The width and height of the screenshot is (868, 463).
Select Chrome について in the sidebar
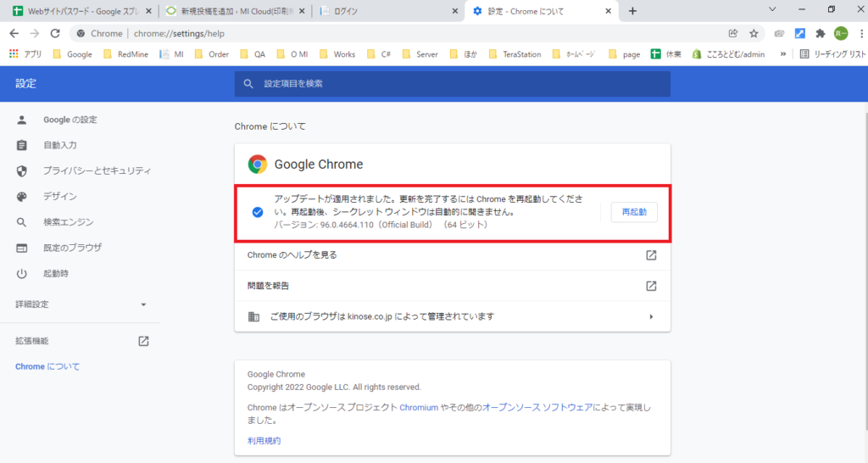coord(47,366)
